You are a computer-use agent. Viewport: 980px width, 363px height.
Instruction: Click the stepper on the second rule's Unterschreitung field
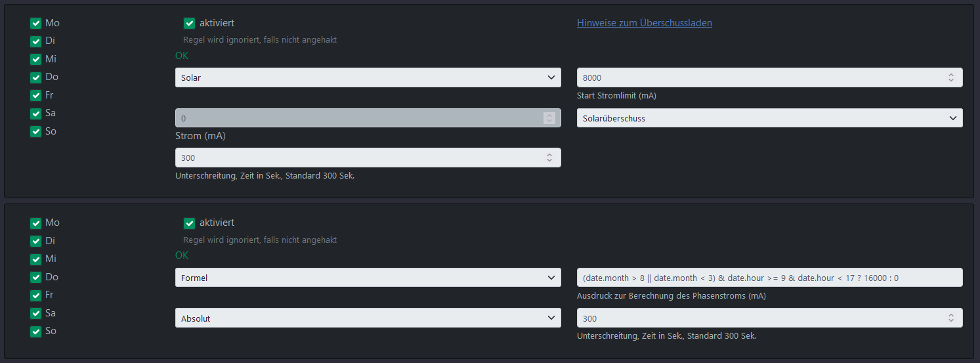(x=951, y=318)
